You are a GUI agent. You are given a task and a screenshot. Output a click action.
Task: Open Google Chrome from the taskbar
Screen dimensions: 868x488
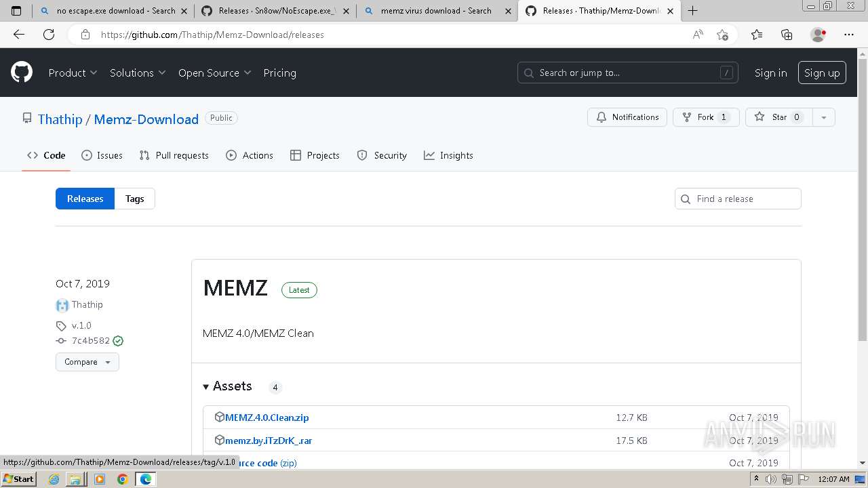pyautogui.click(x=122, y=479)
